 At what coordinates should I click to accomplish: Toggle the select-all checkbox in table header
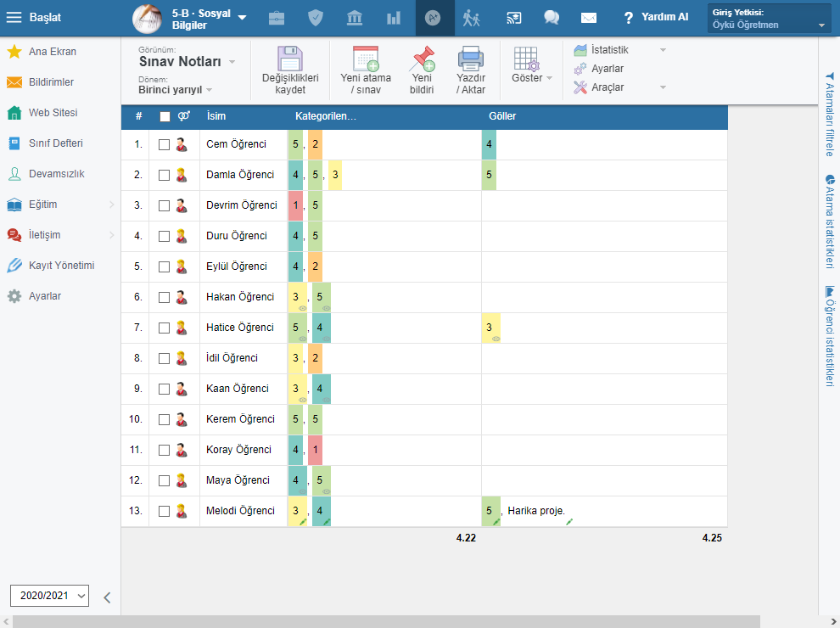click(x=165, y=116)
